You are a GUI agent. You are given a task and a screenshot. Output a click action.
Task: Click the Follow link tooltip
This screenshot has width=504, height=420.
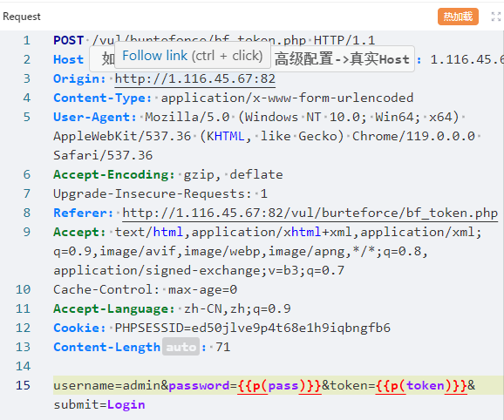click(193, 56)
